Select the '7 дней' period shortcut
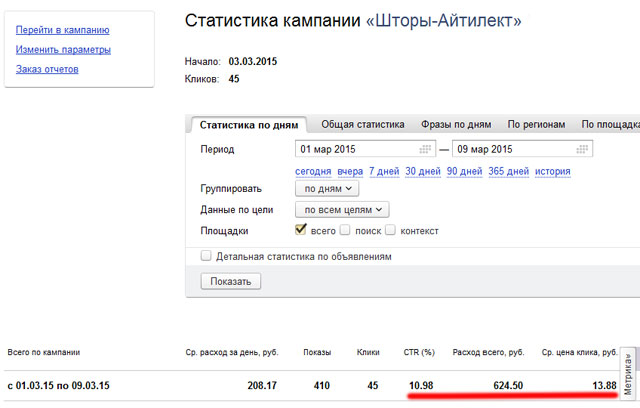The image size is (640, 408). click(383, 171)
